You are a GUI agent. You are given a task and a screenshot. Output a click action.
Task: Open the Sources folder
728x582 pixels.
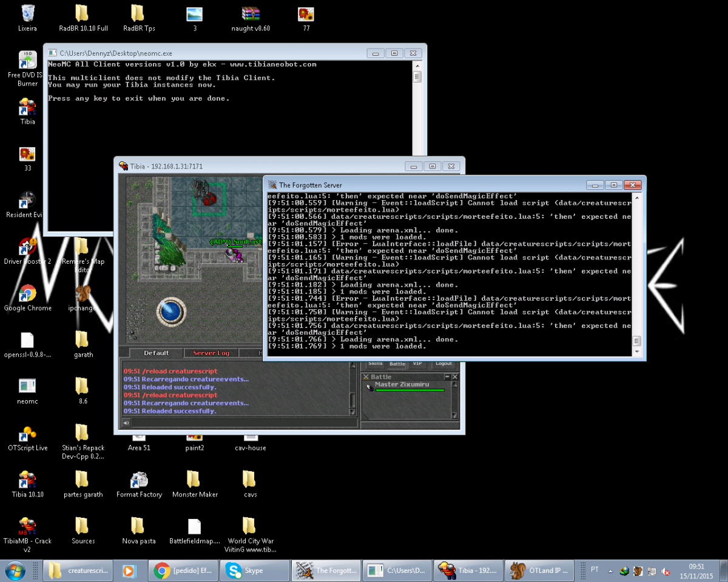(x=83, y=530)
